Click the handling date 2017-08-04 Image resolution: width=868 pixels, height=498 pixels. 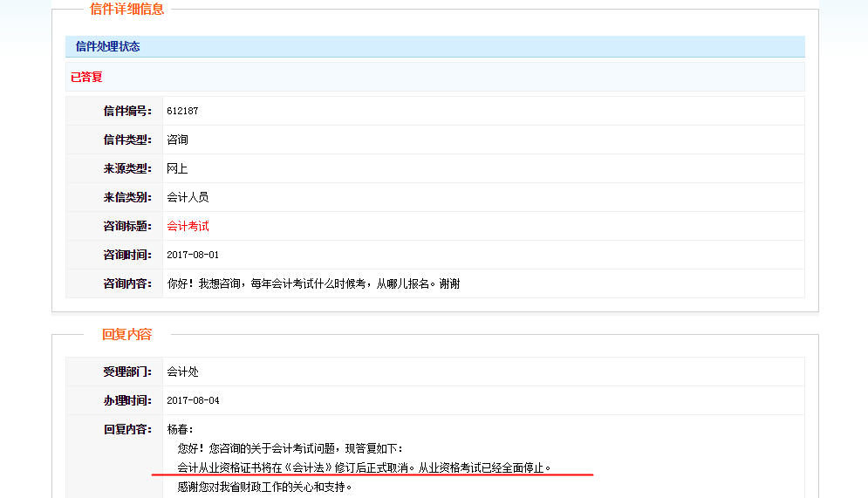193,400
